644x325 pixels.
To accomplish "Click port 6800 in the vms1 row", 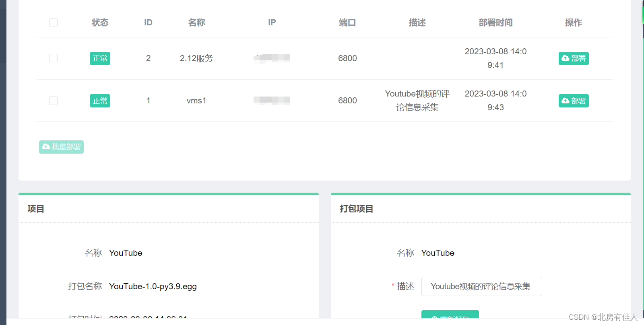I will pos(347,101).
